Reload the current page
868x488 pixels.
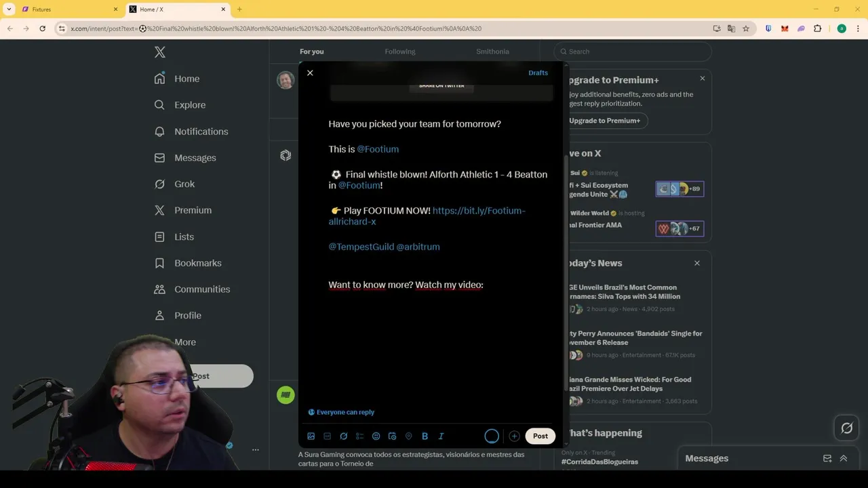point(42,28)
